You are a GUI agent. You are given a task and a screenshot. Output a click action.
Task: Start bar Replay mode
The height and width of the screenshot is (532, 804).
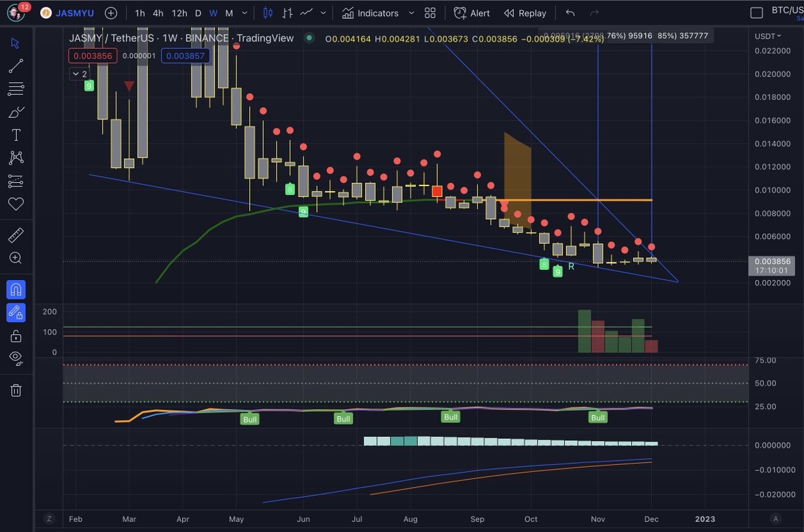point(525,13)
